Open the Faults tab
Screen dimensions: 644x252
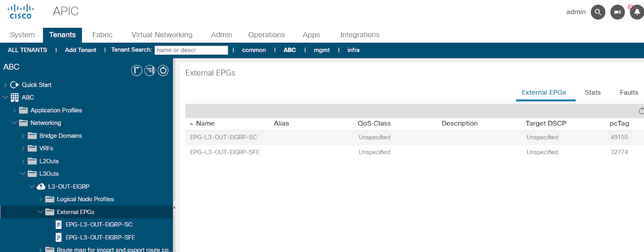(x=629, y=92)
